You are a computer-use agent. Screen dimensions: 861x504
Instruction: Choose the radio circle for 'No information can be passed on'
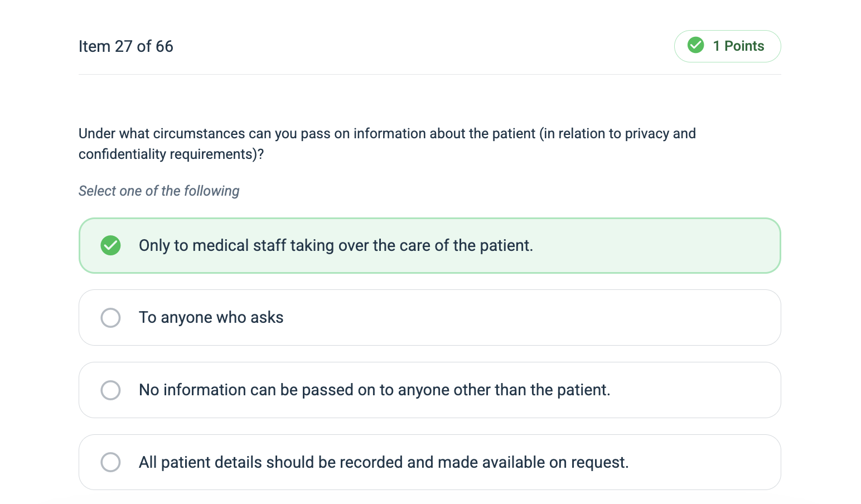click(110, 390)
